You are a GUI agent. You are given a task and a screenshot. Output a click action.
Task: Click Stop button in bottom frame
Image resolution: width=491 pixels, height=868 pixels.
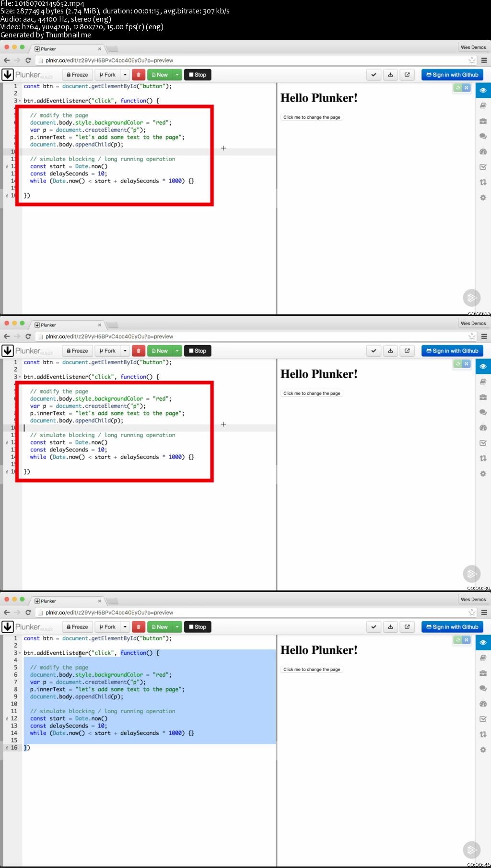tap(198, 627)
